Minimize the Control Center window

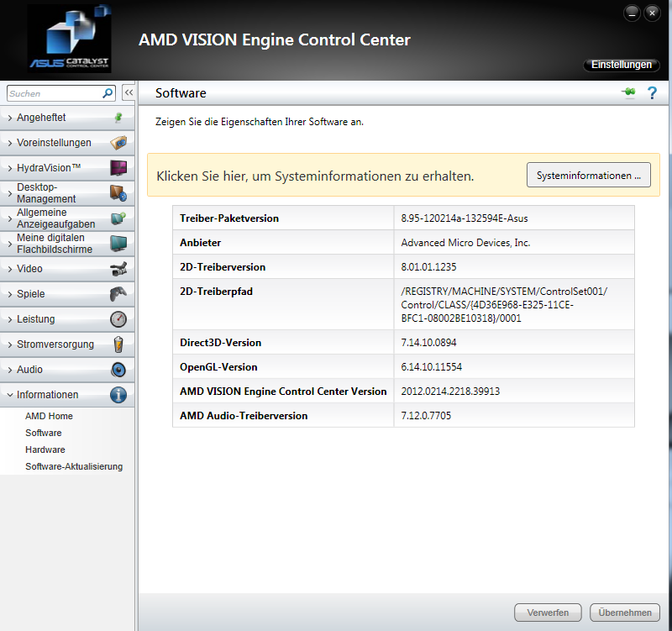pos(632,13)
